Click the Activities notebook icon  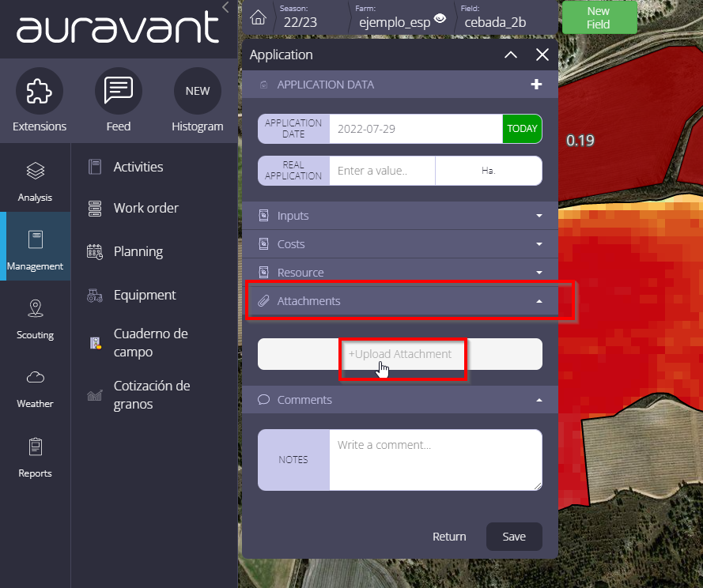pyautogui.click(x=95, y=167)
